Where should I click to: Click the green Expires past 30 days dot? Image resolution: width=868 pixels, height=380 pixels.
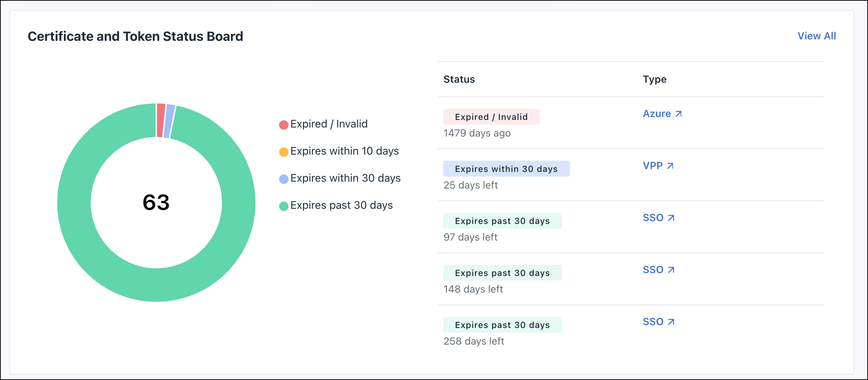point(283,205)
